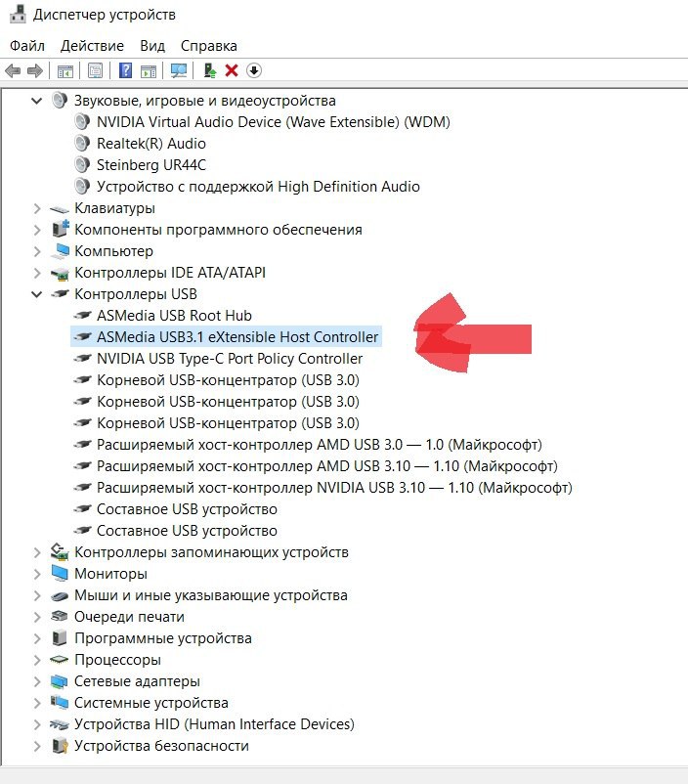Select the Очереди печати category label
The width and height of the screenshot is (688, 784).
pyautogui.click(x=129, y=617)
